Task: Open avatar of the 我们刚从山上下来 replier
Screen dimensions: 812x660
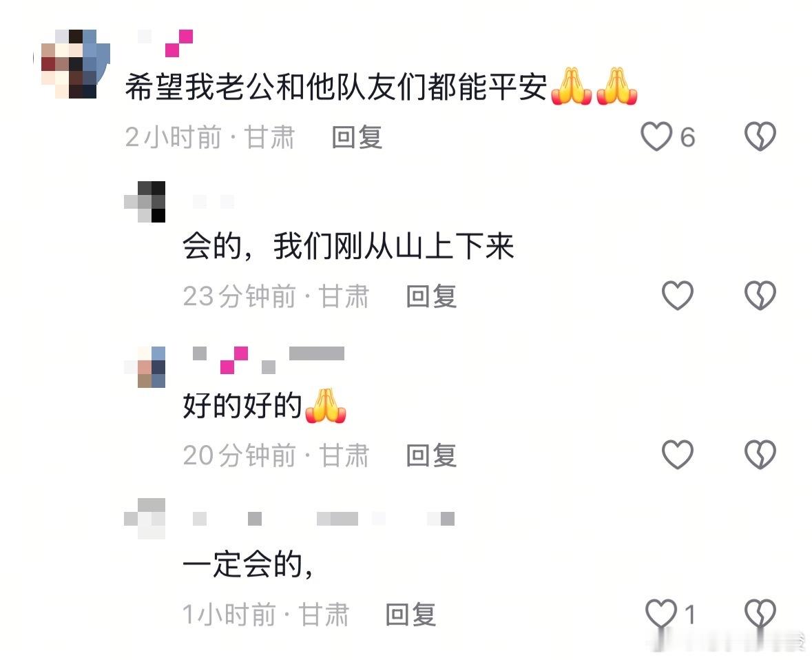Action: 145,202
